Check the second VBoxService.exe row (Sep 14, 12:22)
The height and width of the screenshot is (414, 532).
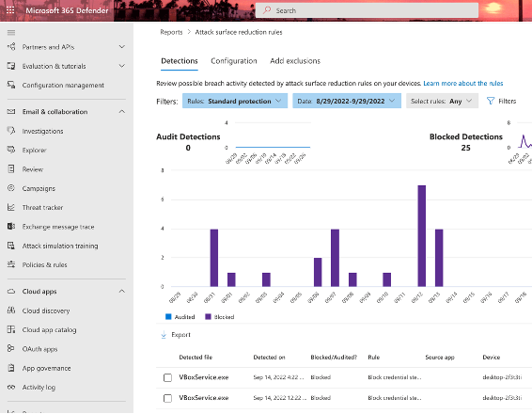click(x=167, y=398)
